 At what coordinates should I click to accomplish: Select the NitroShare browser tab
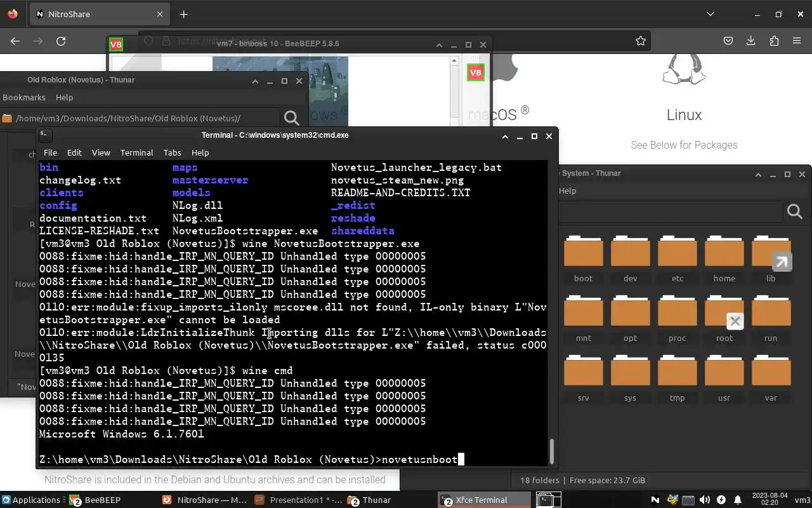pos(99,14)
